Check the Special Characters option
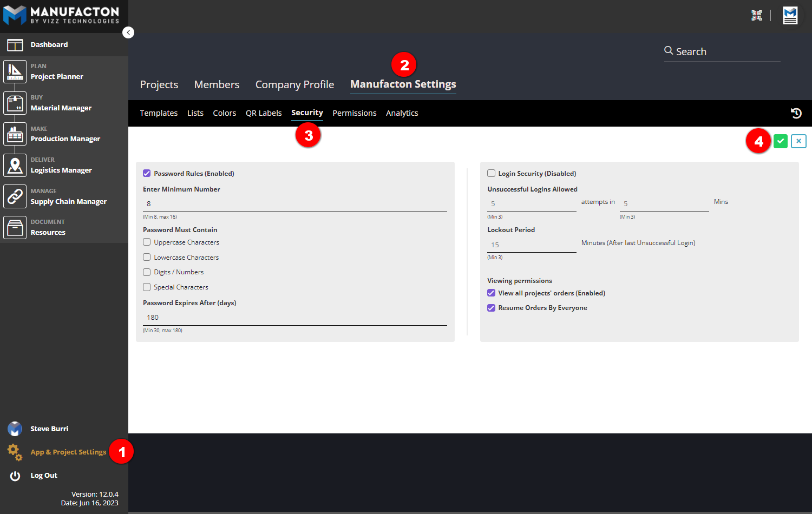The height and width of the screenshot is (514, 812). (x=147, y=287)
